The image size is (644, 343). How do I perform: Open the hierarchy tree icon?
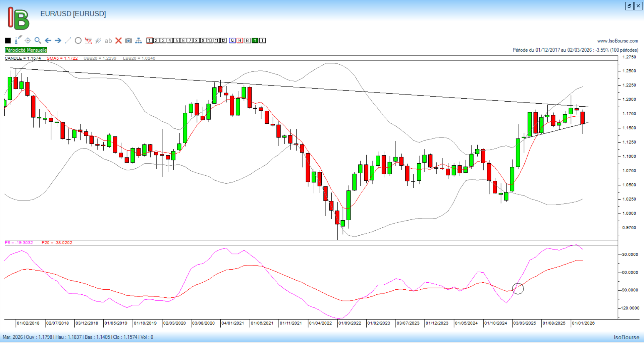tap(139, 41)
